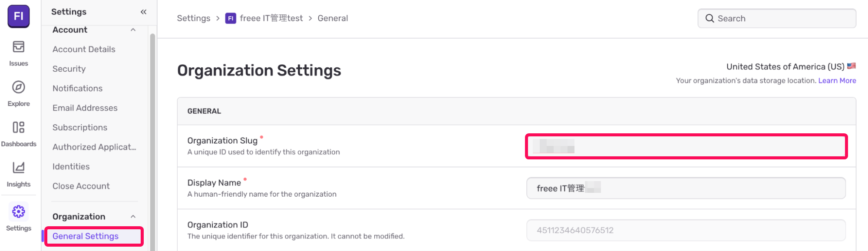This screenshot has height=251, width=868.
Task: Open the Dashboards icon in sidebar
Action: (18, 127)
